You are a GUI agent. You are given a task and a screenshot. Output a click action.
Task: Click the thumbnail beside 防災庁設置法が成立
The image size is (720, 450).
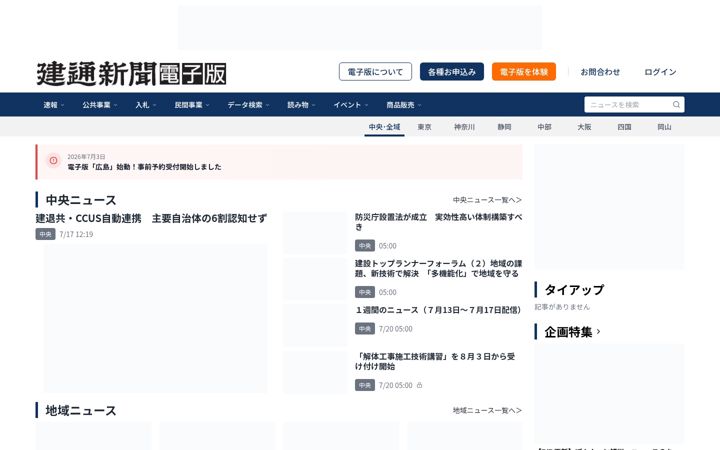[x=315, y=233]
